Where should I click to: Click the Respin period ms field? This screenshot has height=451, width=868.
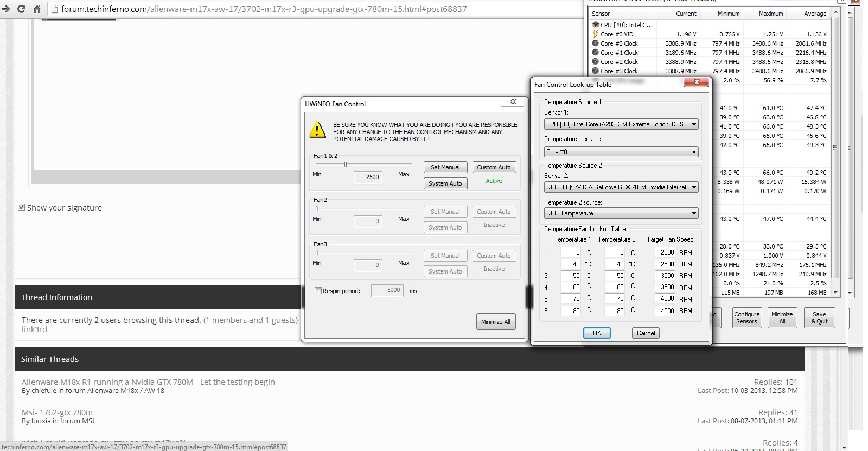387,290
